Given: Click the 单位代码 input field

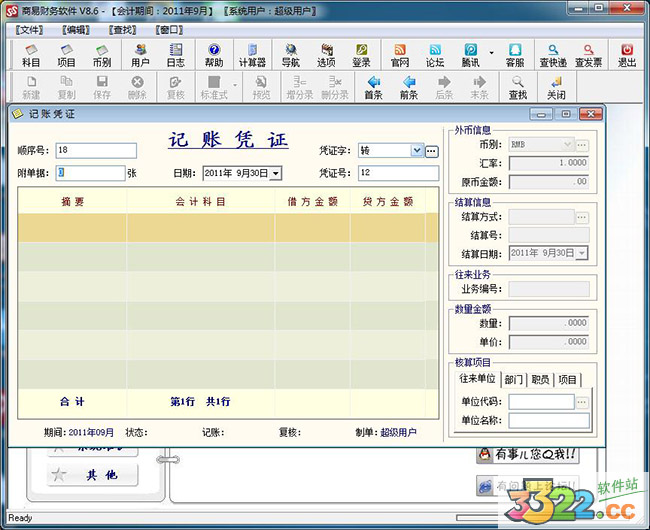Looking at the screenshot, I should tap(541, 402).
